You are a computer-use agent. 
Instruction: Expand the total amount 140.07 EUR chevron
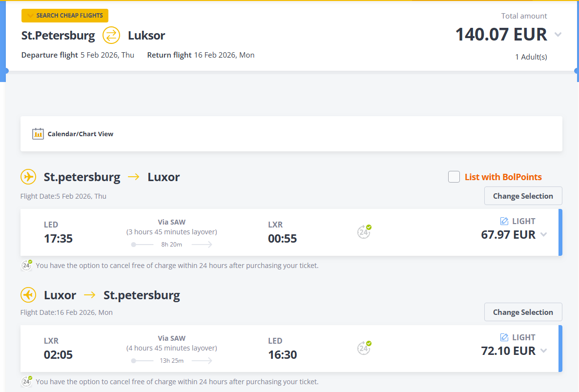click(558, 35)
